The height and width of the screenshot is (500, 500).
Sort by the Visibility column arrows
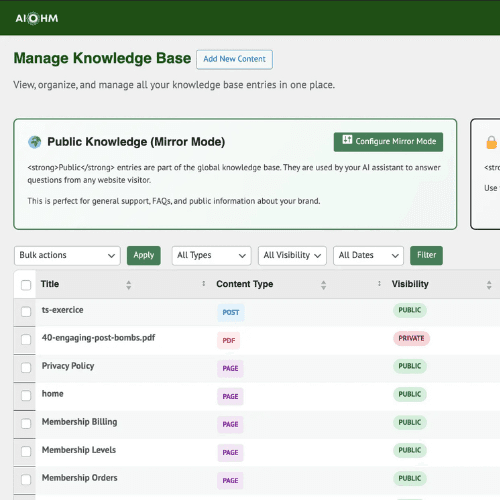(x=489, y=285)
